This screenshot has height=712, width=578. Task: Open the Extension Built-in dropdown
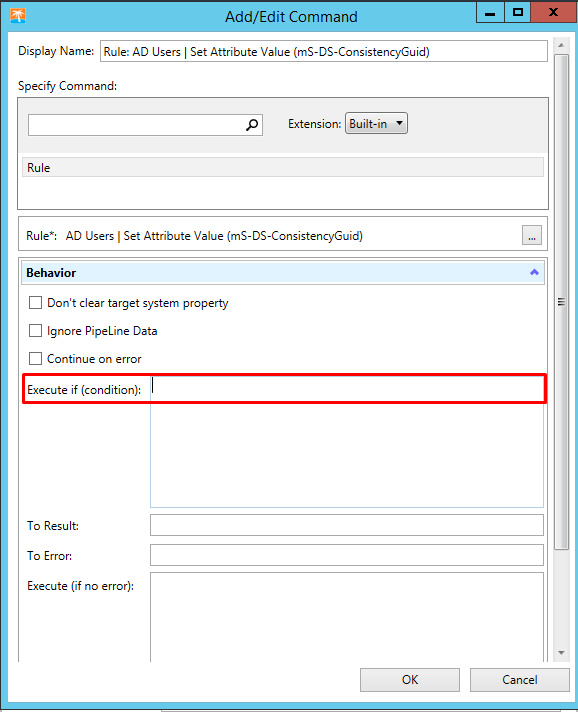coord(376,124)
